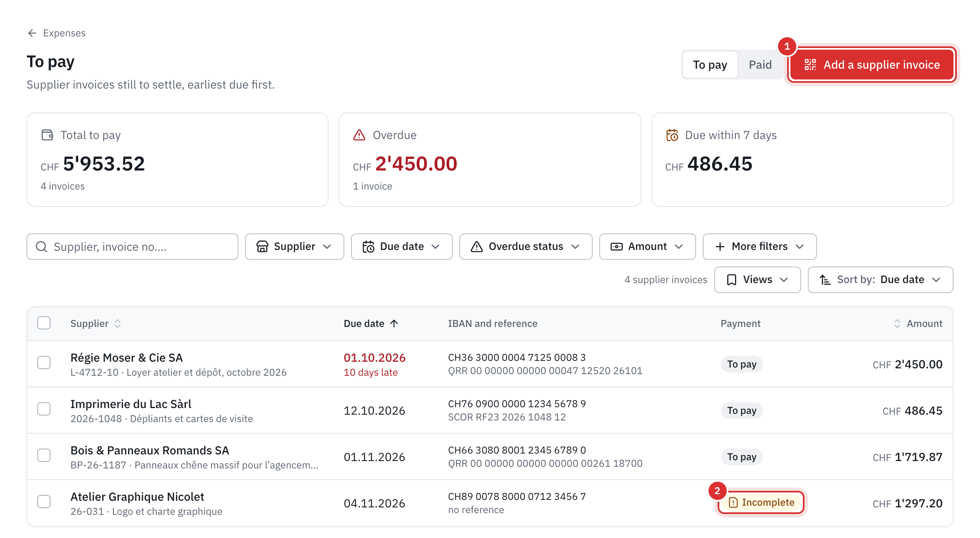Click the up arrow beside Due date column header

coord(394,324)
